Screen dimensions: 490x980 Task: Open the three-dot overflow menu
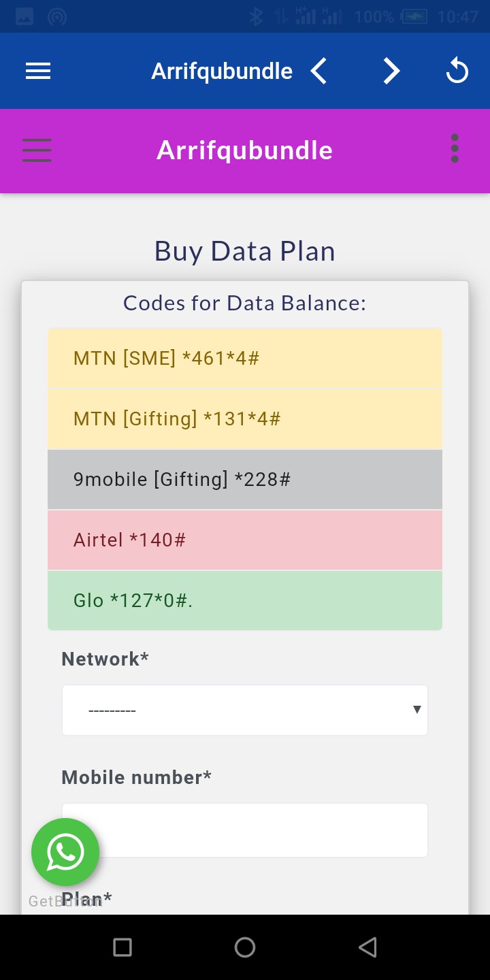pos(455,149)
